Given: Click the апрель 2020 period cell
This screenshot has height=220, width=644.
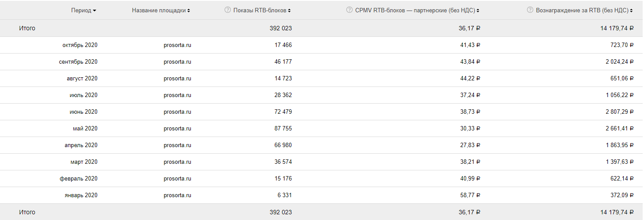Looking at the screenshot, I should [80, 145].
